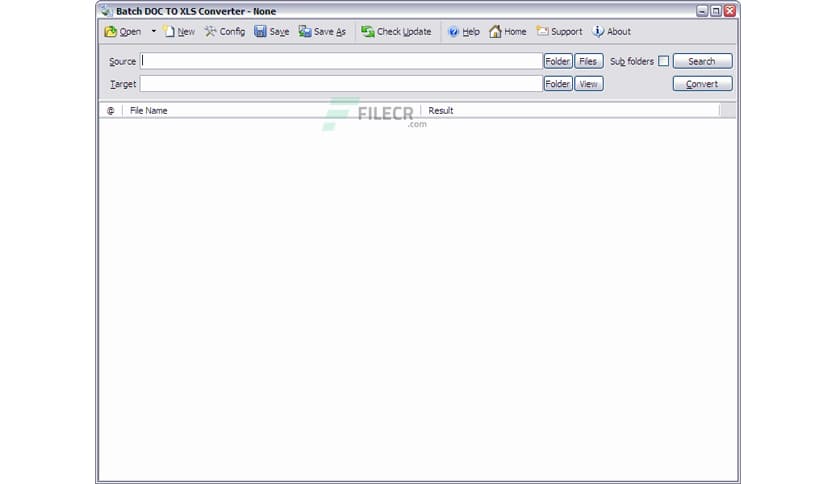View the target folder with View button
The width and height of the screenshot is (836, 484).
pos(589,84)
